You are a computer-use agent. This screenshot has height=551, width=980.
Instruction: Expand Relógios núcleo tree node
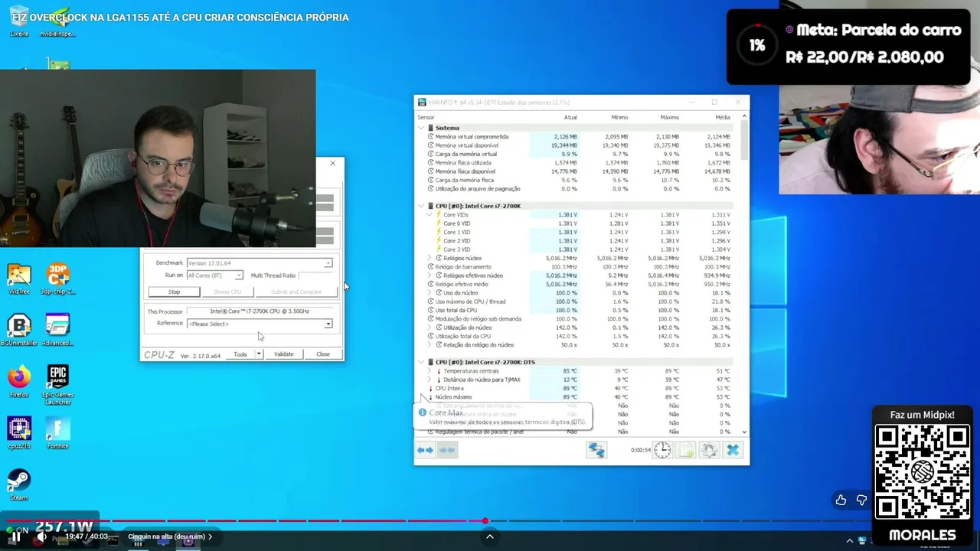click(x=430, y=258)
